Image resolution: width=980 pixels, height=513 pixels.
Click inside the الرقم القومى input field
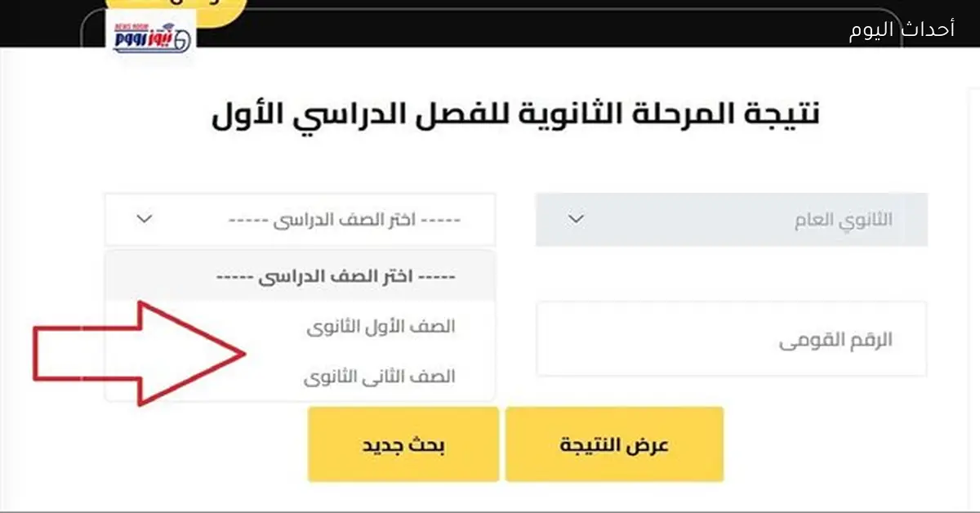731,339
